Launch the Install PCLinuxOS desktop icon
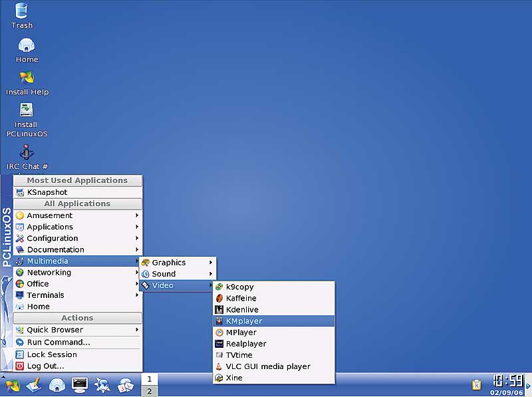532x397 pixels. [x=27, y=120]
